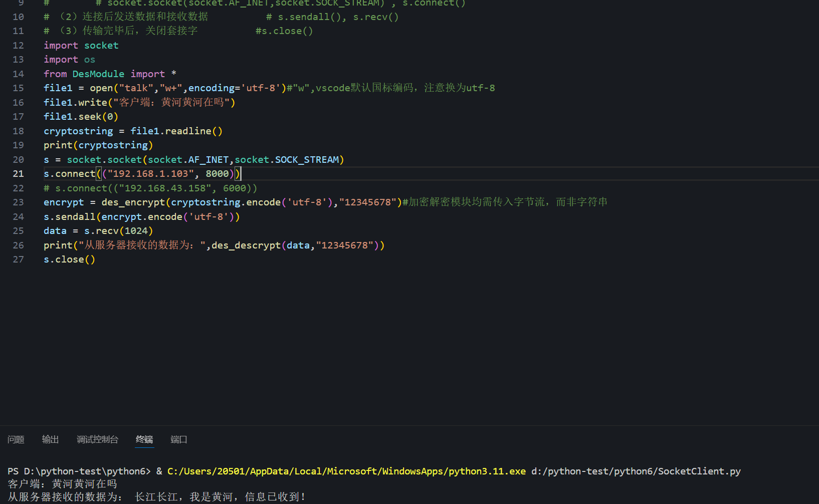Show the 端口 (Ports) panel tab
The height and width of the screenshot is (504, 819).
pyautogui.click(x=179, y=439)
